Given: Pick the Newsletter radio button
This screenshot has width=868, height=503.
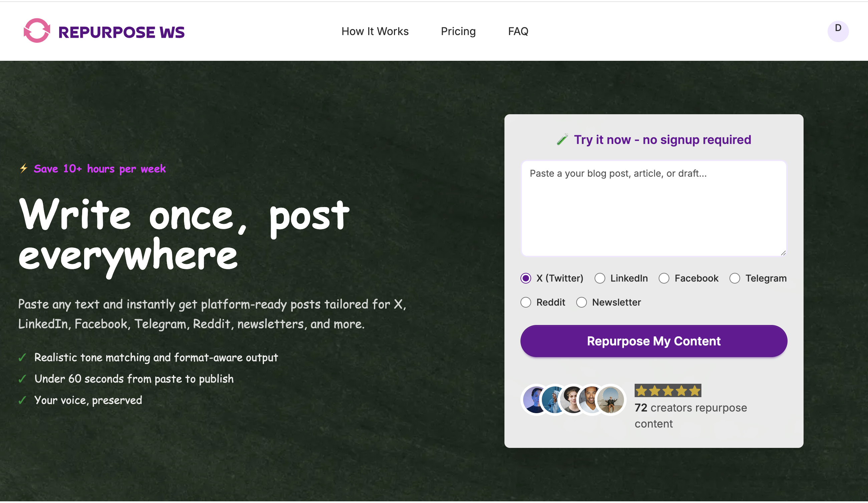Looking at the screenshot, I should [x=582, y=302].
